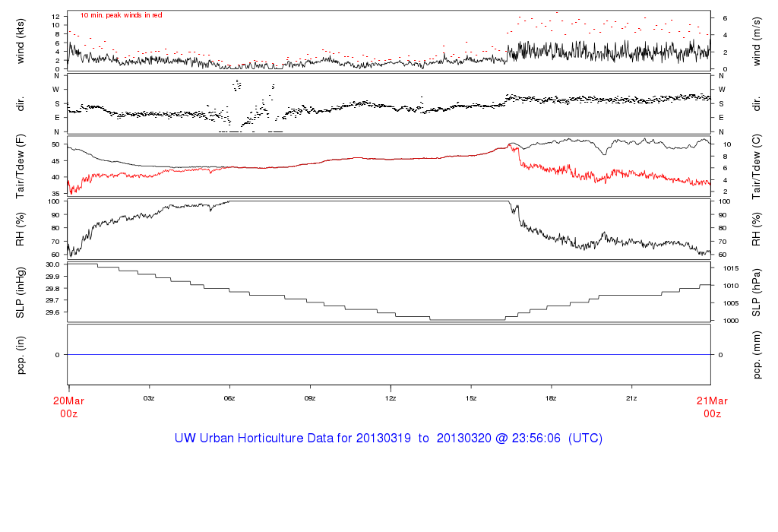Click the 'SLP (inHg)' axis label
This screenshot has height=532, width=778.
pyautogui.click(x=21, y=293)
